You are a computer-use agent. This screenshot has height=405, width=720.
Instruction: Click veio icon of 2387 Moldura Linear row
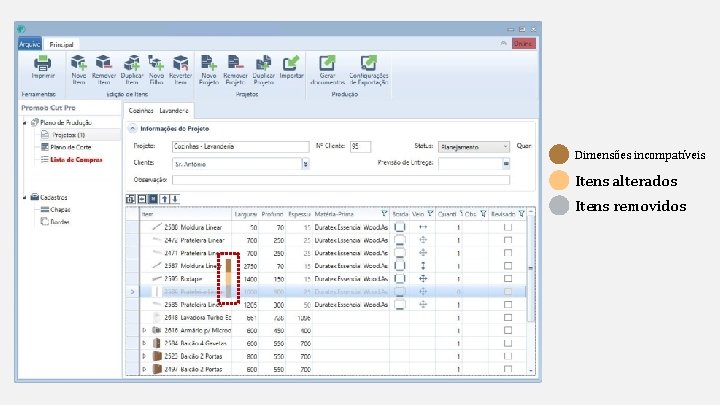(423, 265)
